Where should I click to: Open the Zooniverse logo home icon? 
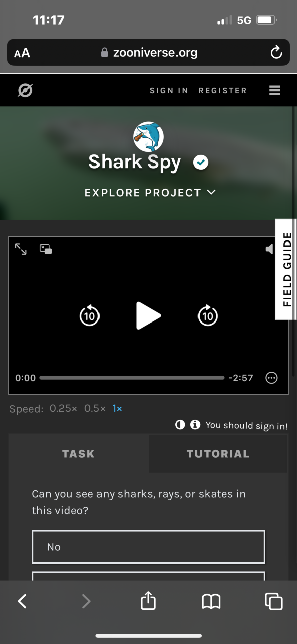click(x=25, y=91)
